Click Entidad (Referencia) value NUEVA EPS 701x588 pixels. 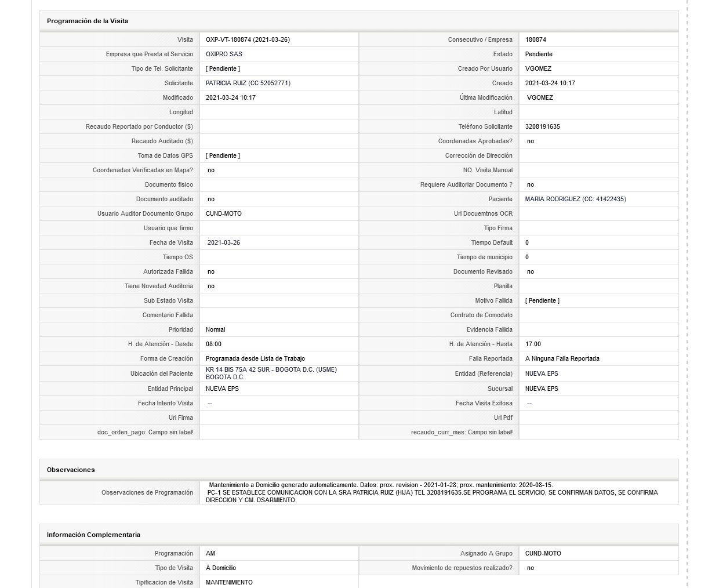tap(542, 373)
